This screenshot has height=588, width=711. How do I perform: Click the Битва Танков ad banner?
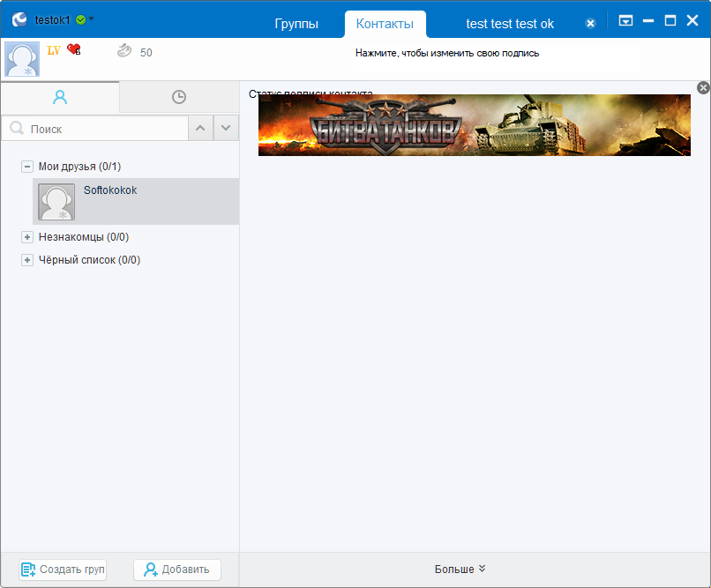[x=475, y=125]
